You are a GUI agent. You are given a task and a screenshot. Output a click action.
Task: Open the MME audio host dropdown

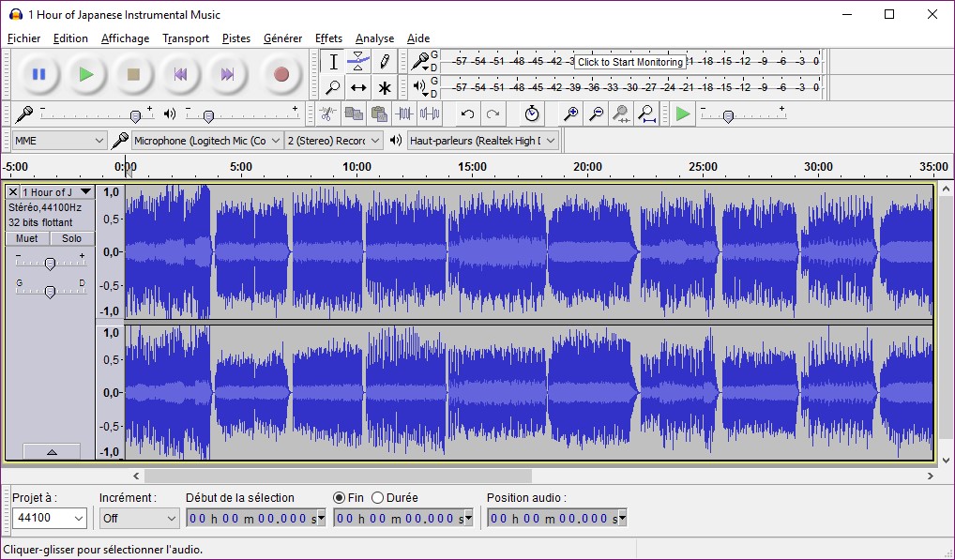(x=59, y=141)
